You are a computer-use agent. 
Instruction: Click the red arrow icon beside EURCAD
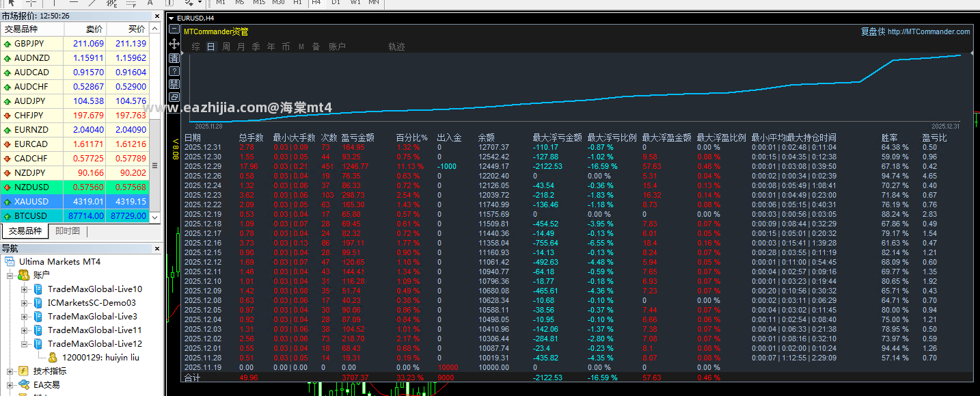click(x=7, y=144)
